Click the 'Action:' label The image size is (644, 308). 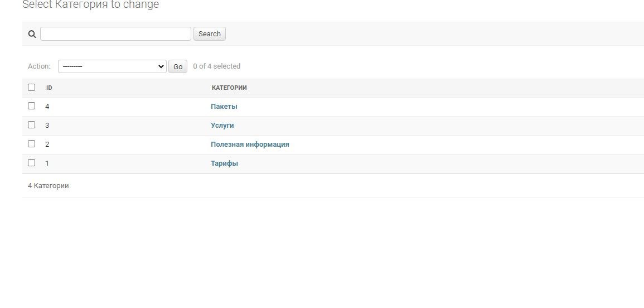pyautogui.click(x=40, y=66)
